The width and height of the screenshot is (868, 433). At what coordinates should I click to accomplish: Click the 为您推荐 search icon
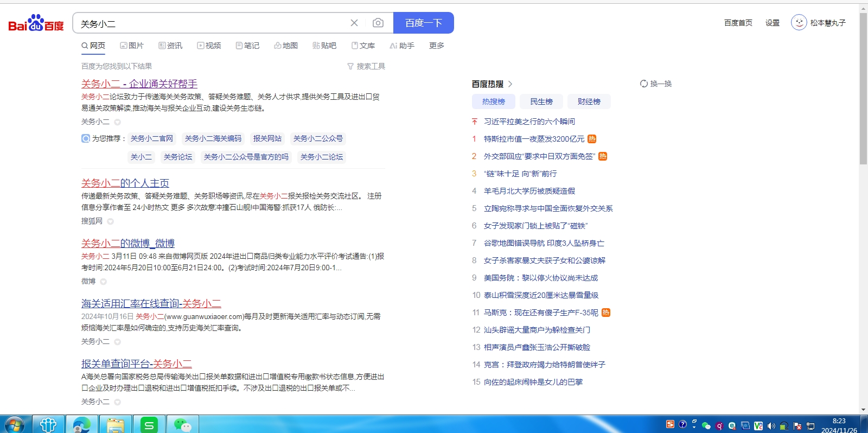tap(86, 138)
